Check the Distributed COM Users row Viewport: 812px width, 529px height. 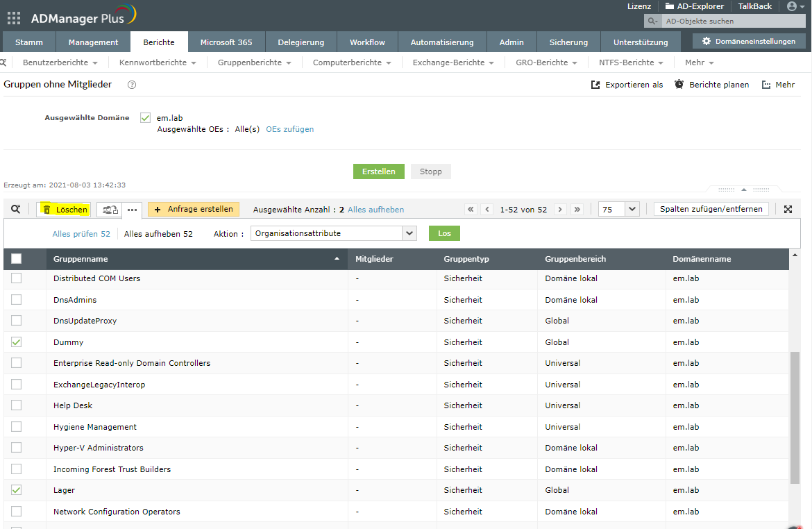tap(17, 278)
